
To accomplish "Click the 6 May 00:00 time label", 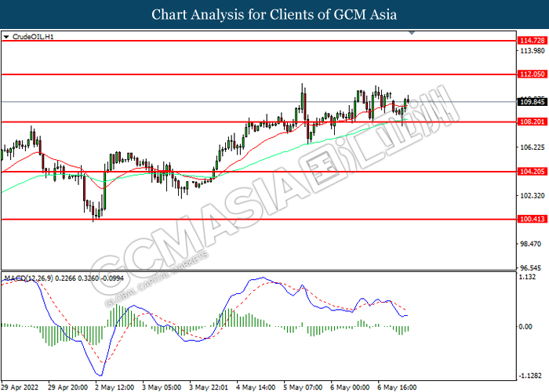I will pos(350,387).
